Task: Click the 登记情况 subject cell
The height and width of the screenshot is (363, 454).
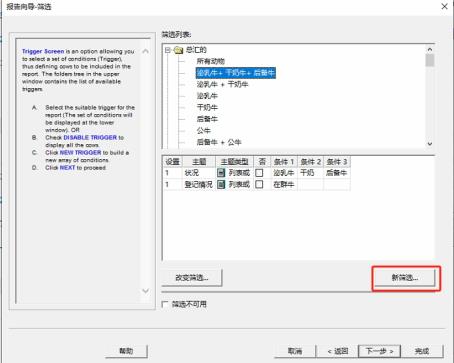Action: 199,184
